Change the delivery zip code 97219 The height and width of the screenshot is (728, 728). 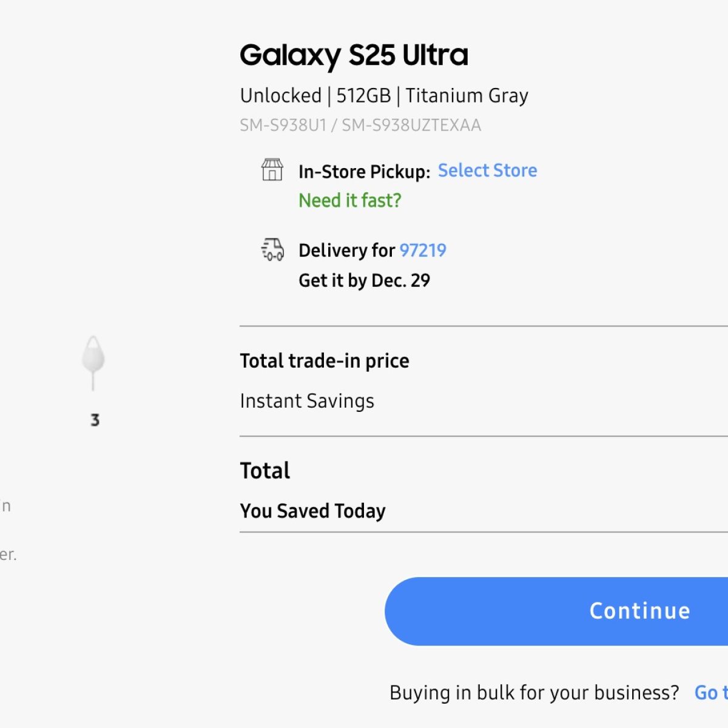[423, 250]
